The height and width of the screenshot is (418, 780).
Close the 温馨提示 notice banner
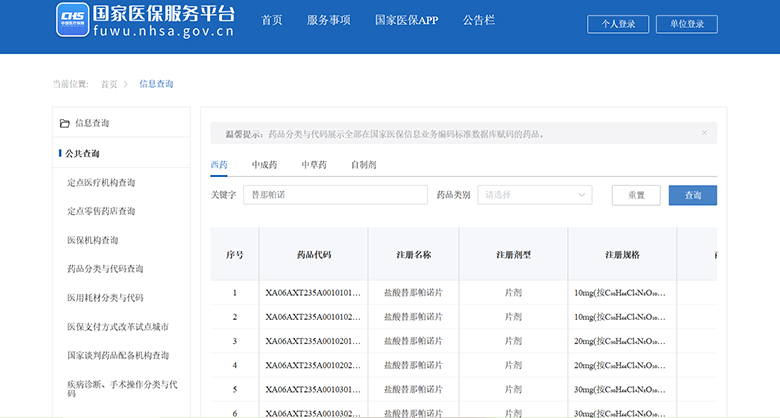[704, 133]
